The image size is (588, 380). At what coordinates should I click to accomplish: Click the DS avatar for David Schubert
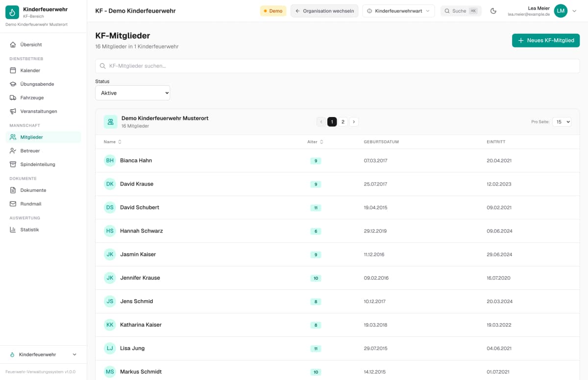110,208
